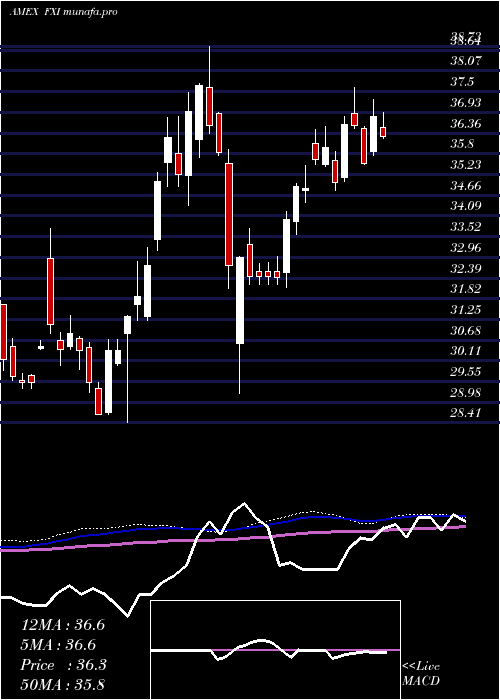The height and width of the screenshot is (700, 500).
Task: Click the 36.36 price level label
Action: (466, 123)
